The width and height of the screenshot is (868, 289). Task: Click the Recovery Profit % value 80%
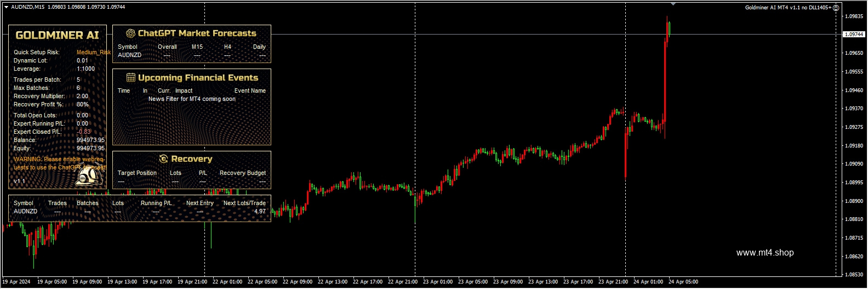[x=83, y=105]
